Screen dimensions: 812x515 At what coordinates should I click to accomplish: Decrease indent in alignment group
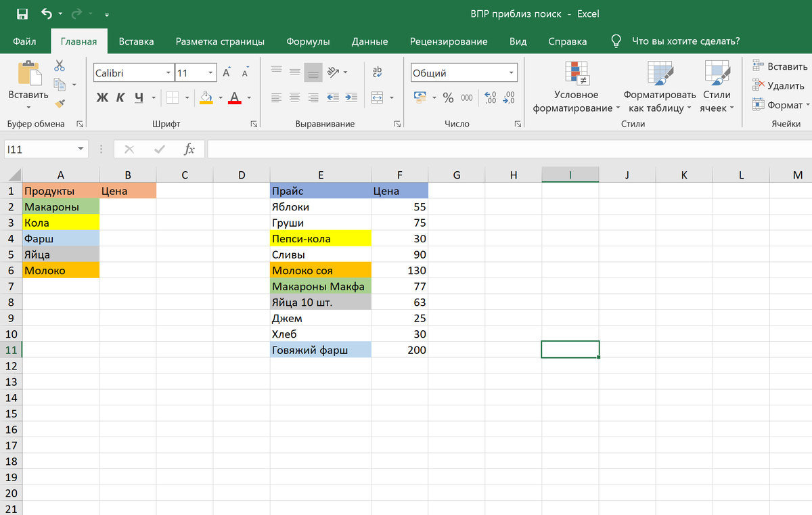[x=332, y=97]
